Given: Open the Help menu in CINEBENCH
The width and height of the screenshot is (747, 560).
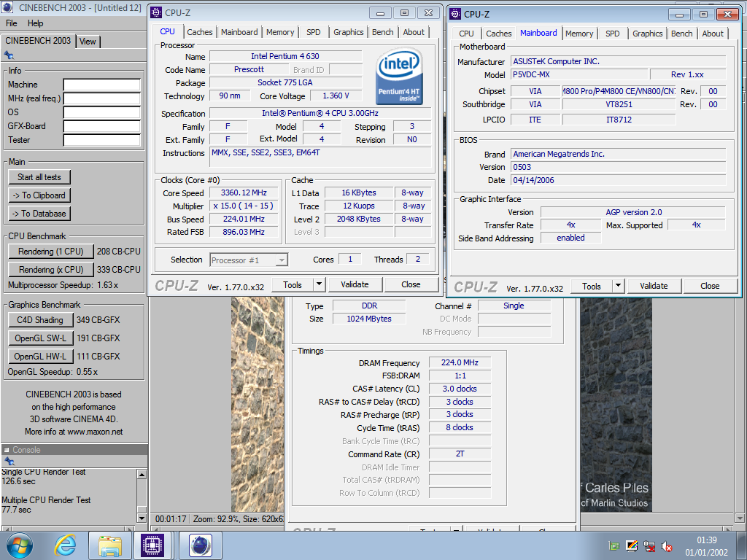Looking at the screenshot, I should (x=35, y=23).
